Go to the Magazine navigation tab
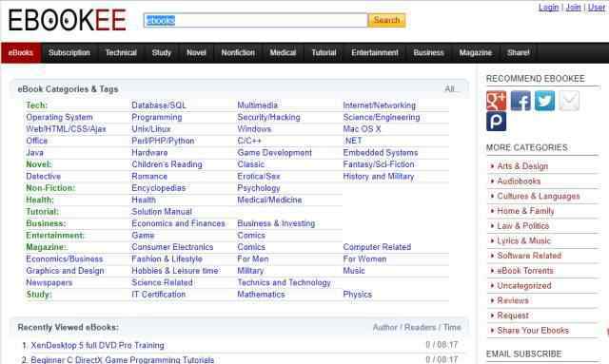The width and height of the screenshot is (609, 364). (x=476, y=53)
